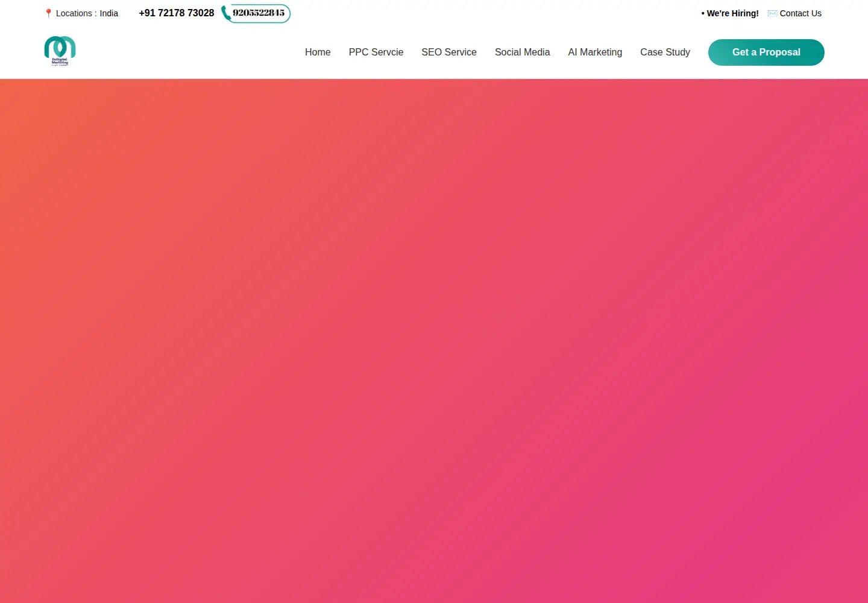
Task: Open the Case Study page
Action: coord(665,52)
